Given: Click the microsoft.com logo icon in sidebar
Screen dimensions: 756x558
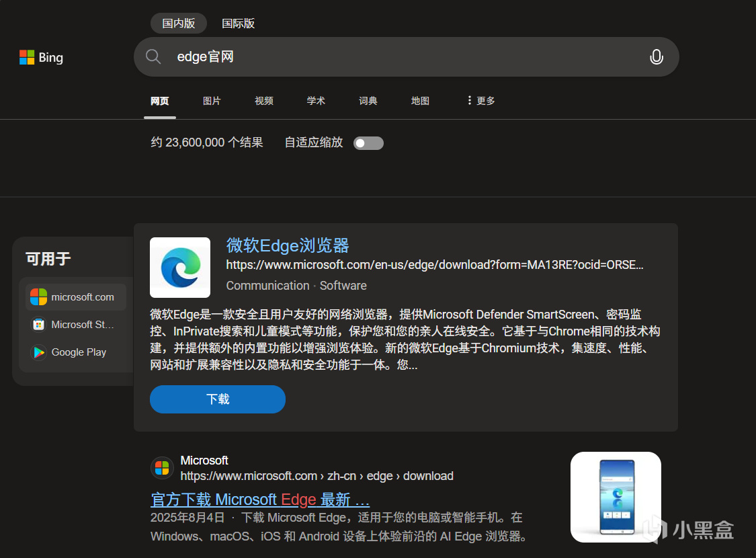Looking at the screenshot, I should (38, 297).
